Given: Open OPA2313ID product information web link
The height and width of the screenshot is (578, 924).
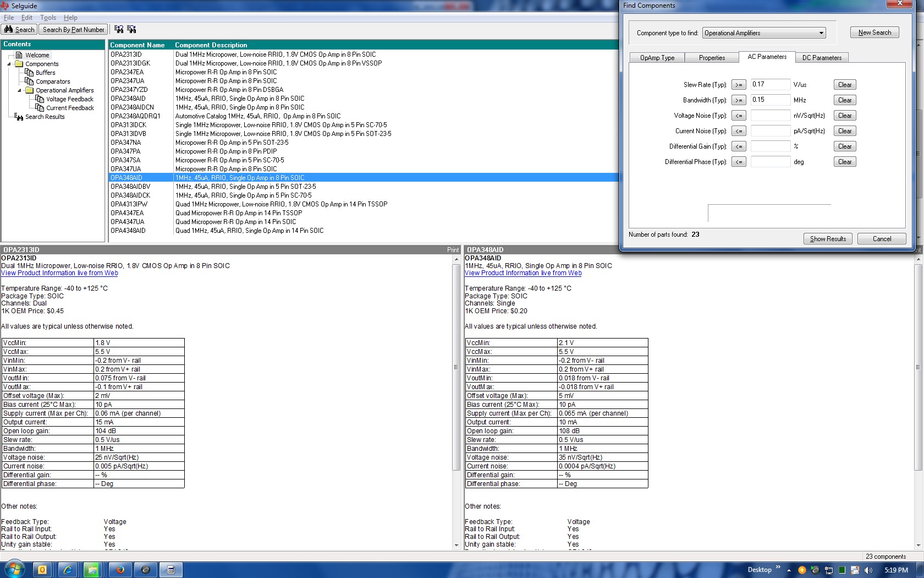Looking at the screenshot, I should 59,273.
